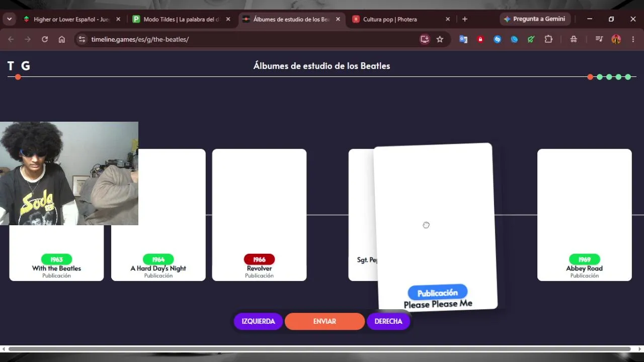
Task: Click the page title Álbumes de estudio de los Beatles
Action: 321,66
